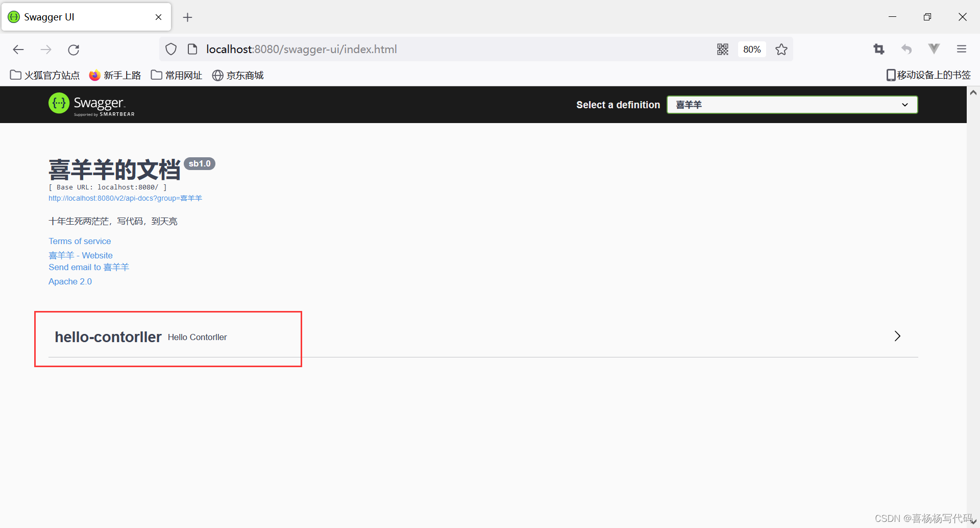The height and width of the screenshot is (528, 980).
Task: Click the V-shaped extension icon
Action: pos(934,49)
